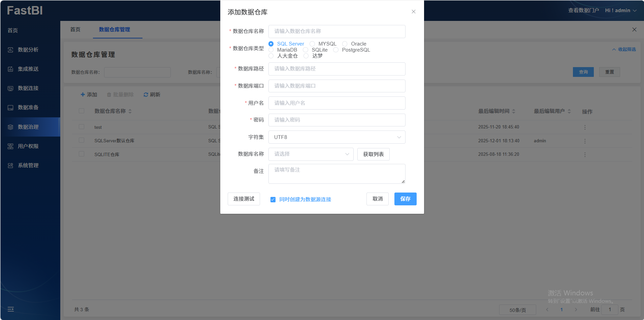This screenshot has height=320, width=644.
Task: Focus the 数据仓库名称 input in dialog
Action: (x=336, y=31)
